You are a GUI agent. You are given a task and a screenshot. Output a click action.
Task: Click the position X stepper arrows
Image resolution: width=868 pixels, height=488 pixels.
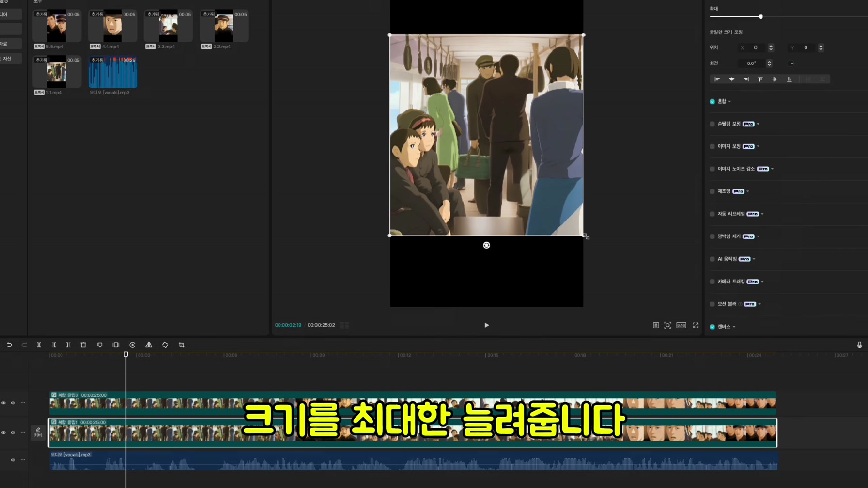(x=771, y=48)
